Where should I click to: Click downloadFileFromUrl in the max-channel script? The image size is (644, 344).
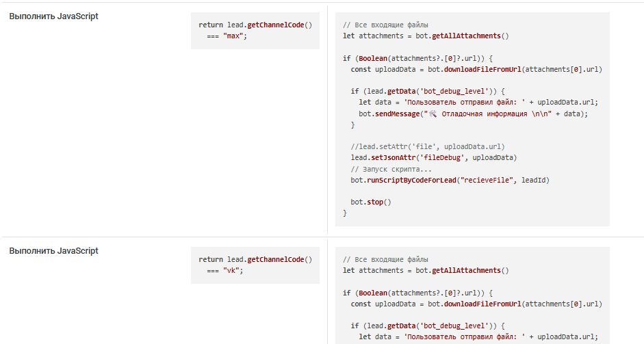[482, 69]
